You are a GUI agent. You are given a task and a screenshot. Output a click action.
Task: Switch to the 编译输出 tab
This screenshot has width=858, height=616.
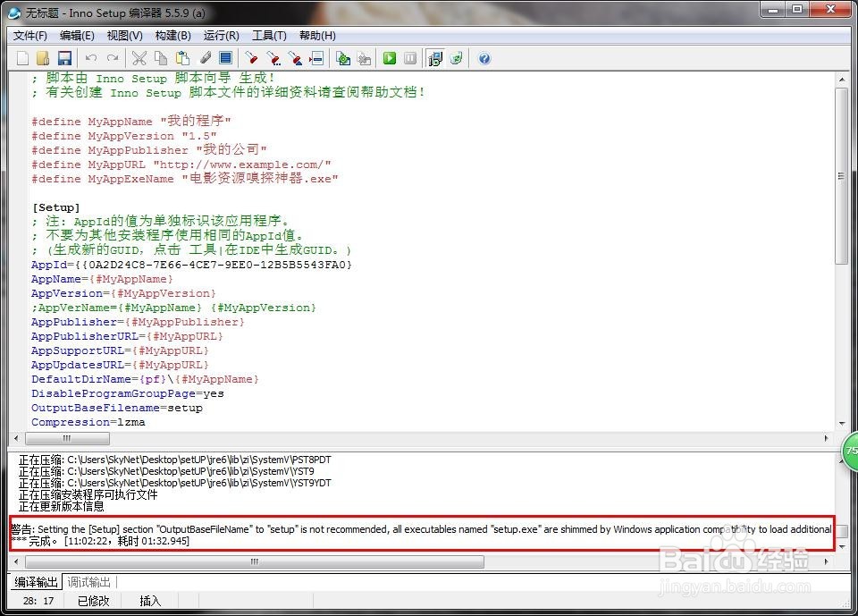point(36,581)
